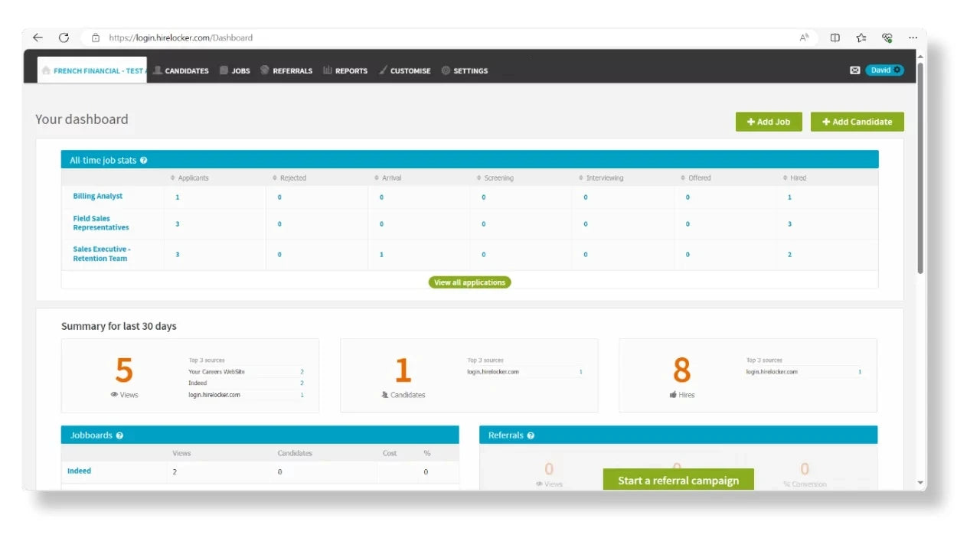Refresh the page with browser reload icon
Viewport: 980px width, 551px height.
tap(64, 37)
